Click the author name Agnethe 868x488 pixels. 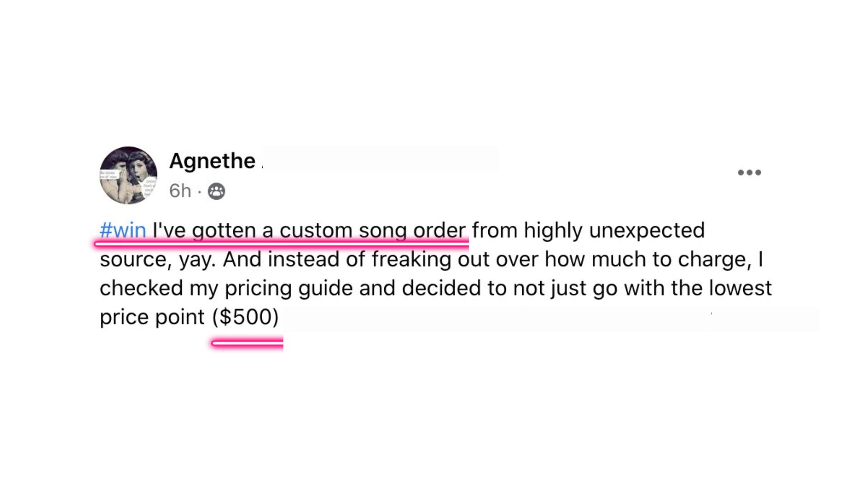pyautogui.click(x=212, y=161)
